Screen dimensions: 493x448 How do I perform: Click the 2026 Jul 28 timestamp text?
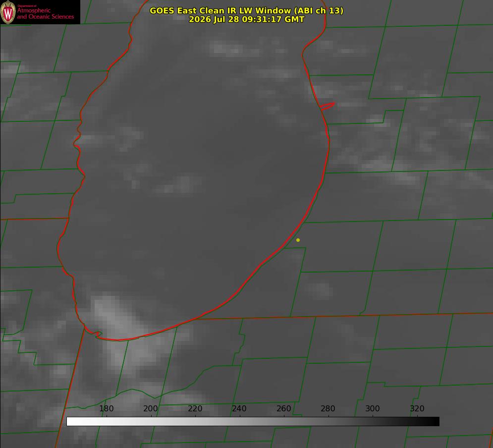(x=247, y=19)
